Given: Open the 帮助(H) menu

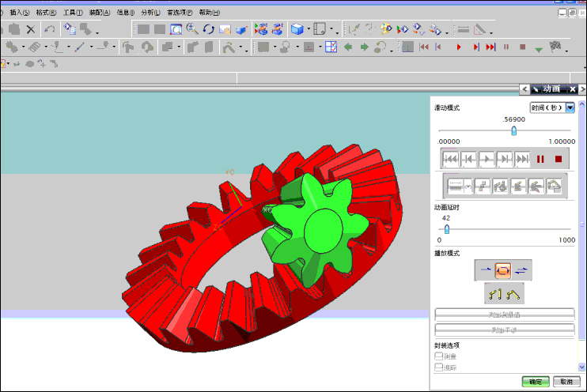Looking at the screenshot, I should point(210,13).
